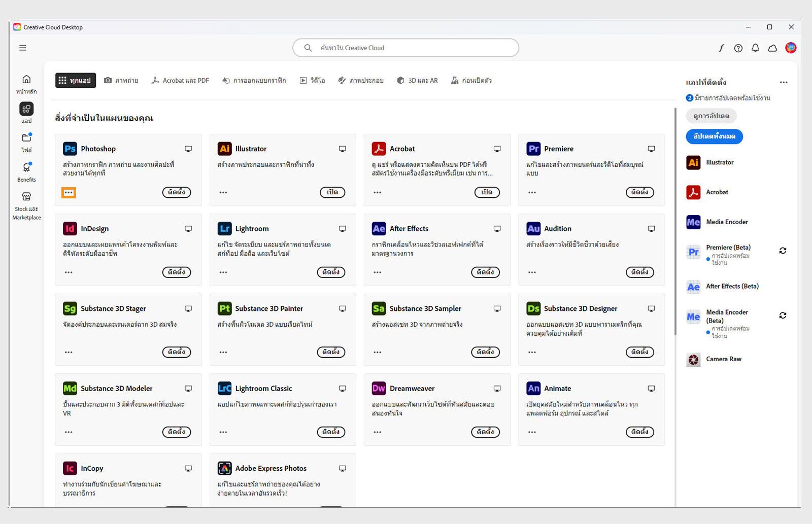
Task: Switch to the Photography tab
Action: [121, 80]
